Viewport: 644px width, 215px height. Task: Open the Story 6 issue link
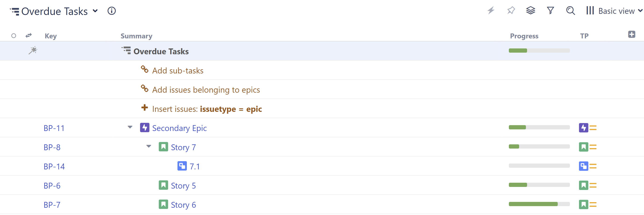click(183, 205)
